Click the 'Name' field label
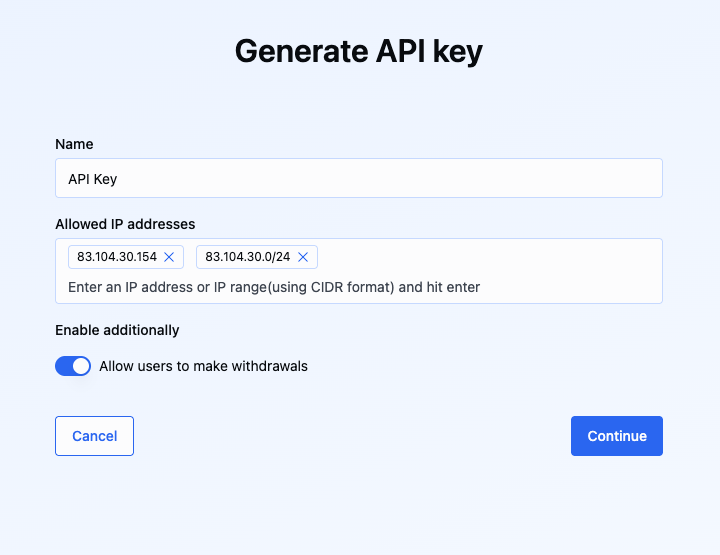This screenshot has height=555, width=720. pyautogui.click(x=74, y=144)
